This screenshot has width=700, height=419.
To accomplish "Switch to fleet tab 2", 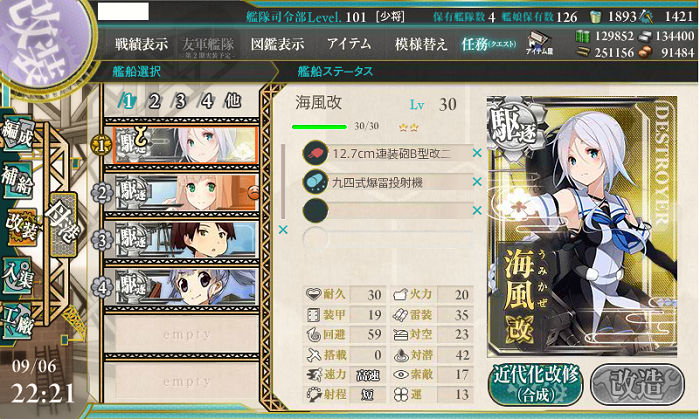I will point(154,101).
